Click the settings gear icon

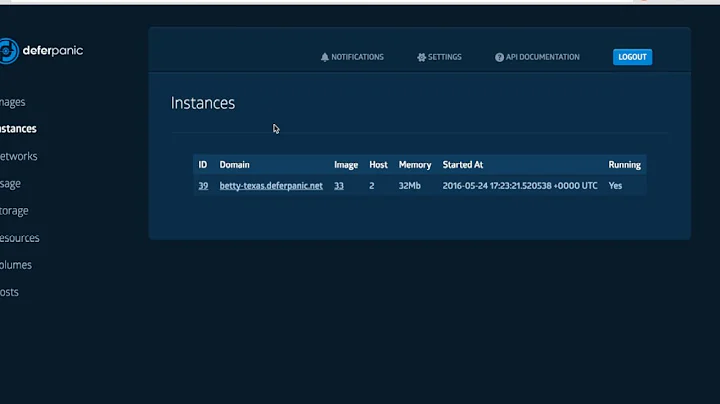(421, 57)
